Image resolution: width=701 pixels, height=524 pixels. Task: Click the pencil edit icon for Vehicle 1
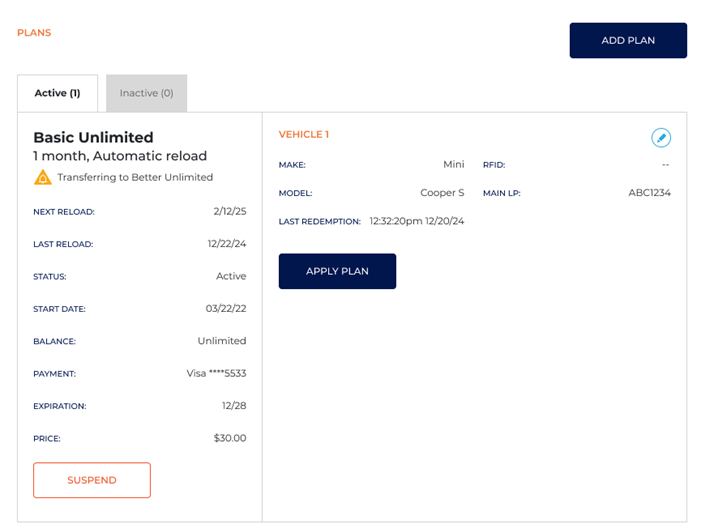click(660, 138)
